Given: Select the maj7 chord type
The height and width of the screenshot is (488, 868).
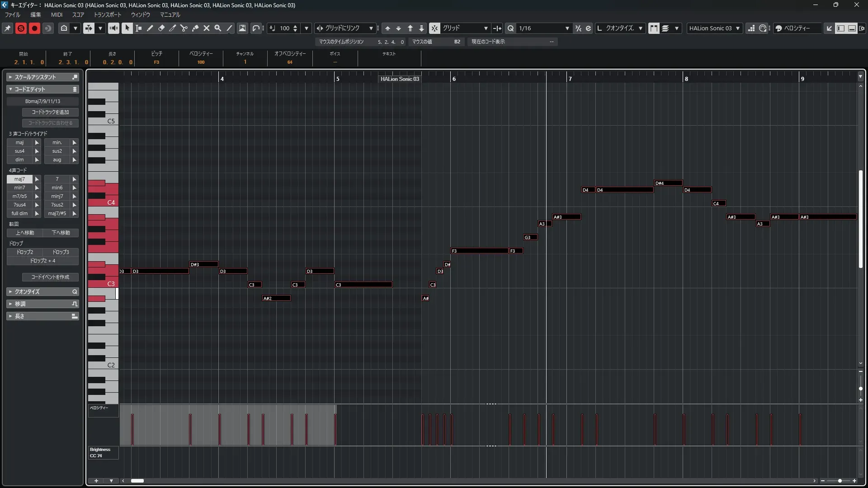Looking at the screenshot, I should pos(19,179).
